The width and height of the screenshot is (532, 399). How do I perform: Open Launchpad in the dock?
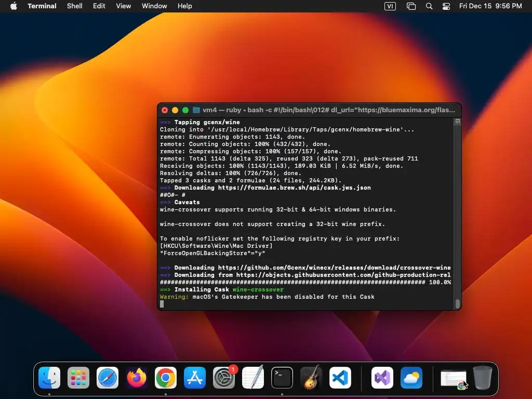point(78,378)
